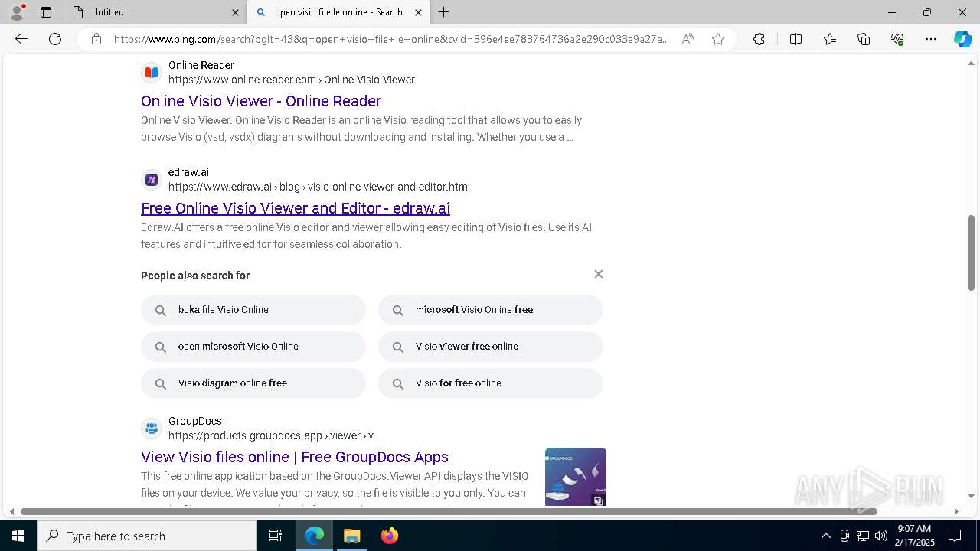Click the horizontal scroll right arrow
The image size is (980, 551).
pyautogui.click(x=956, y=511)
